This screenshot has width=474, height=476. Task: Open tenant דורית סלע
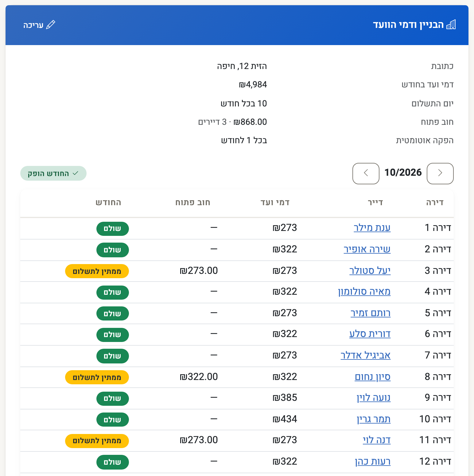[x=370, y=334]
